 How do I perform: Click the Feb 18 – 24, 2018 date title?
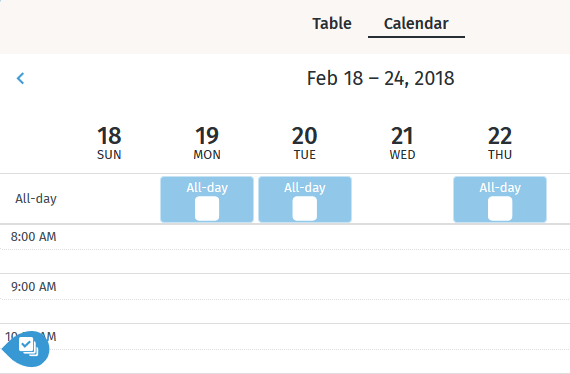tap(381, 78)
